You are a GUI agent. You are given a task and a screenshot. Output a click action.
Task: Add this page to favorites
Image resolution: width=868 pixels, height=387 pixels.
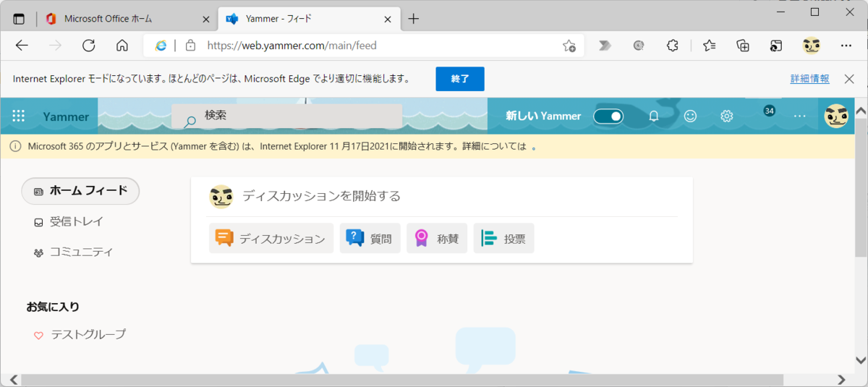coord(569,46)
